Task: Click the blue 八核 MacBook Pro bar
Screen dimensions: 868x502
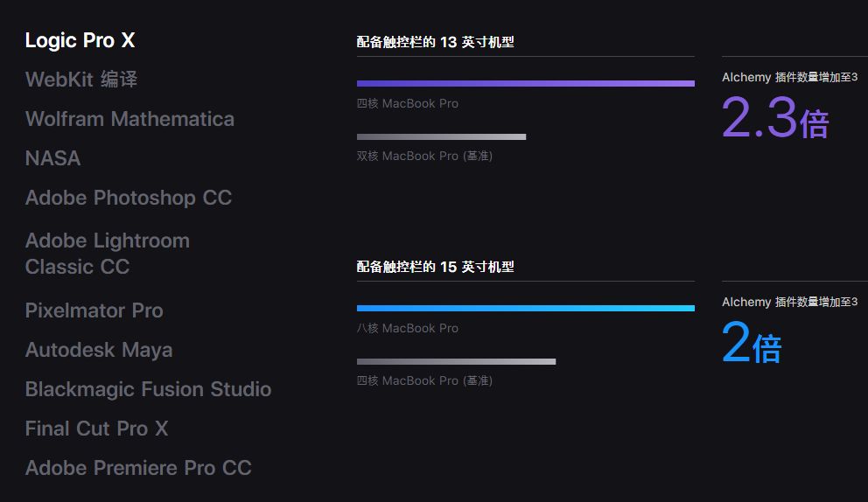Action: pos(525,309)
